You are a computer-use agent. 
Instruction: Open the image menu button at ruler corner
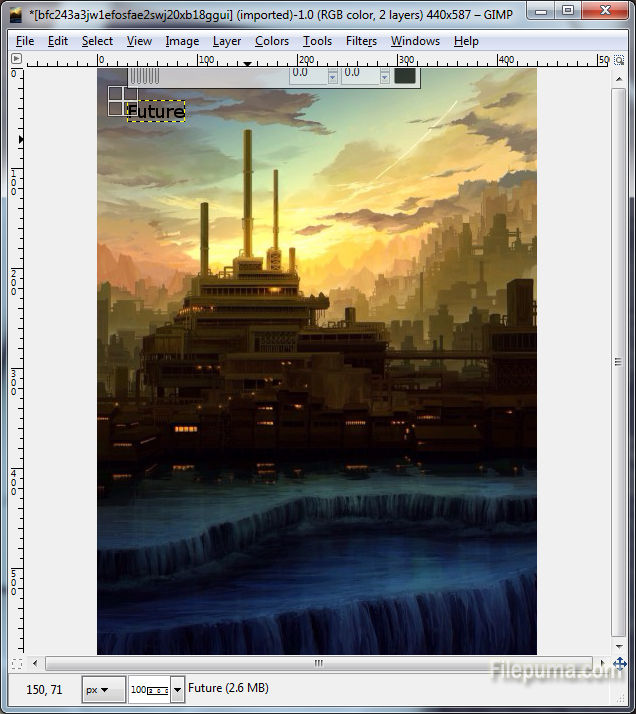[16, 59]
